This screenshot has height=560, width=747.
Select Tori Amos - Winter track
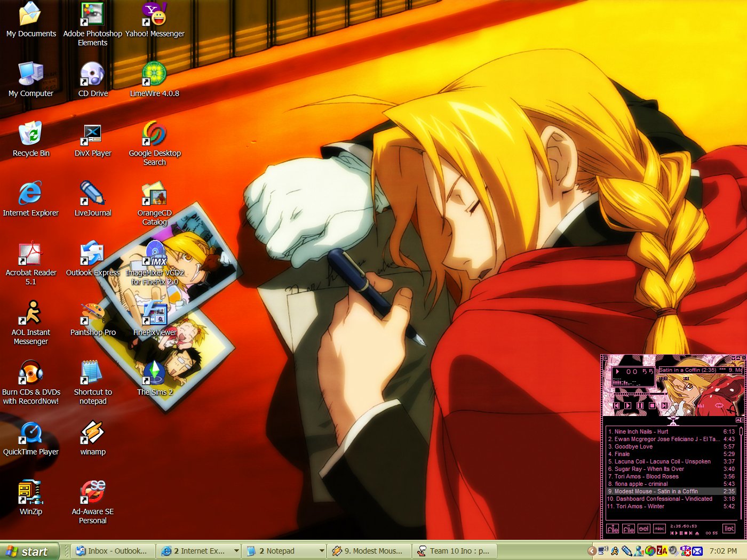671,506
